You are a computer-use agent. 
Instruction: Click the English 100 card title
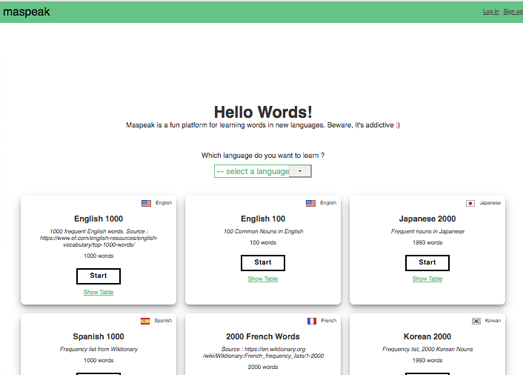(x=263, y=219)
